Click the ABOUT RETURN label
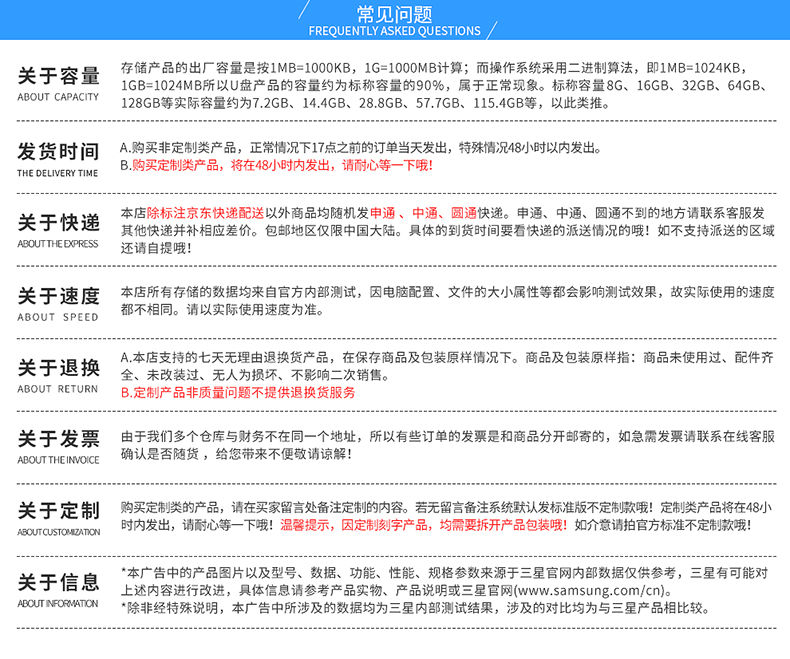This screenshot has height=659, width=790. pyautogui.click(x=58, y=389)
